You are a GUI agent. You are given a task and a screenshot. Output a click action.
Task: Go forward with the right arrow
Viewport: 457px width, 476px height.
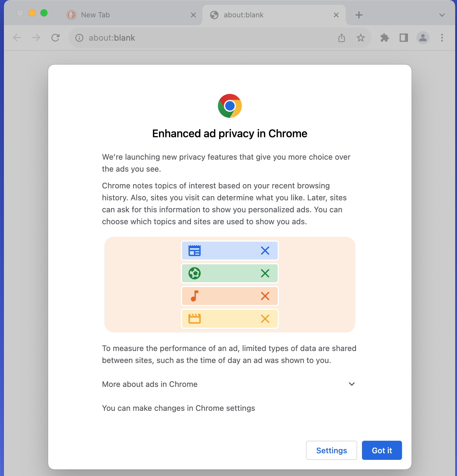(x=36, y=38)
